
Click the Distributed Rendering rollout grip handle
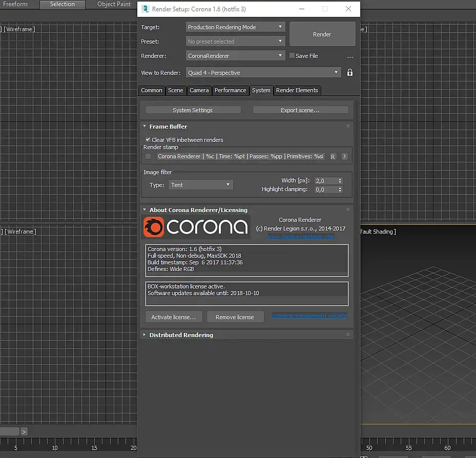coord(348,335)
